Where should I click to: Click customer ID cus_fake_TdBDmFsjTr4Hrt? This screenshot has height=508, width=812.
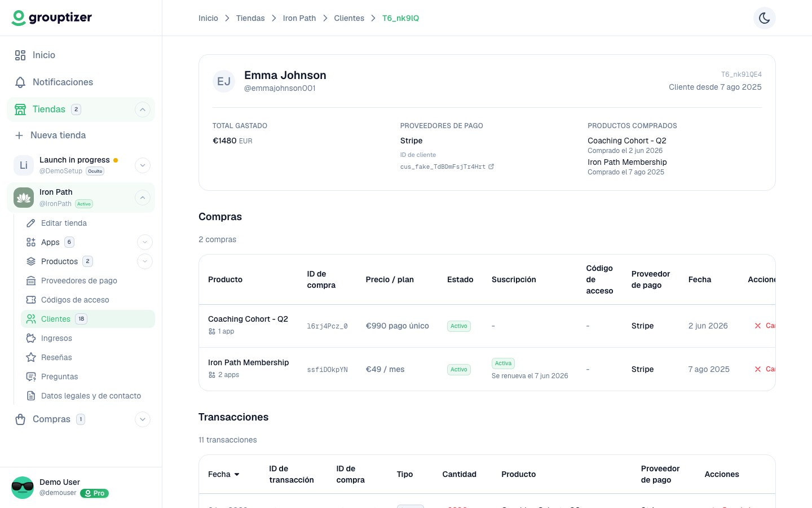(443, 167)
